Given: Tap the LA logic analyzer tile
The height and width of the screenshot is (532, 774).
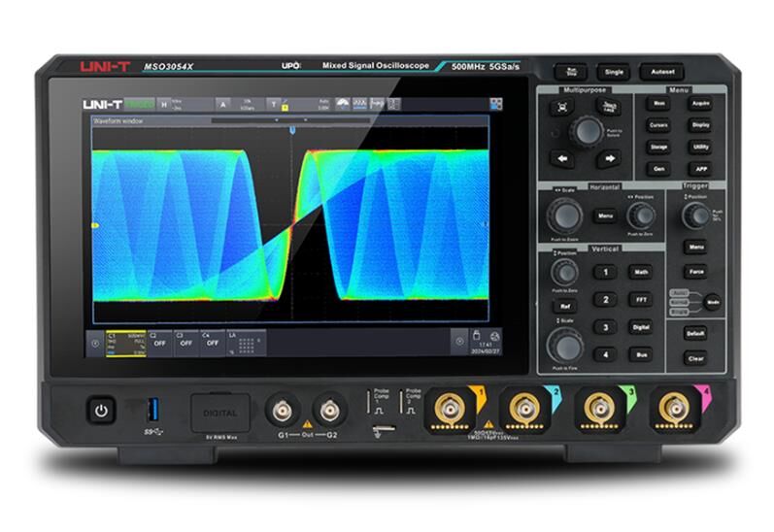Looking at the screenshot, I should 246,342.
